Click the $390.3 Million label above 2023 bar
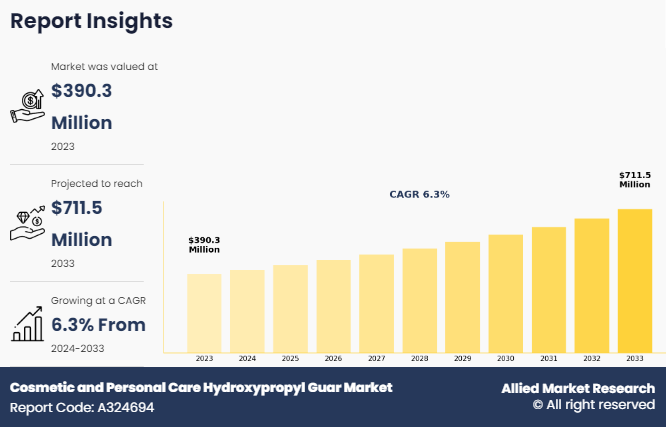 (204, 244)
